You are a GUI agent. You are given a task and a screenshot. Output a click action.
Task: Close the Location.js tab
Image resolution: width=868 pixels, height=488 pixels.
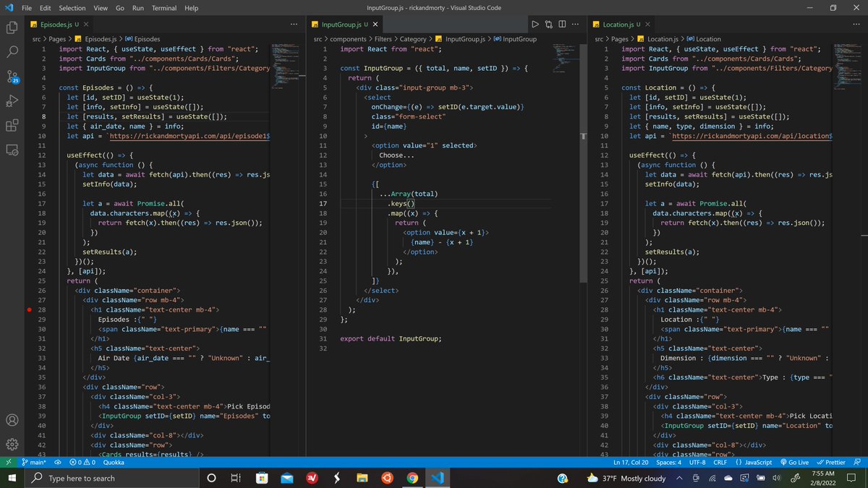pyautogui.click(x=648, y=25)
